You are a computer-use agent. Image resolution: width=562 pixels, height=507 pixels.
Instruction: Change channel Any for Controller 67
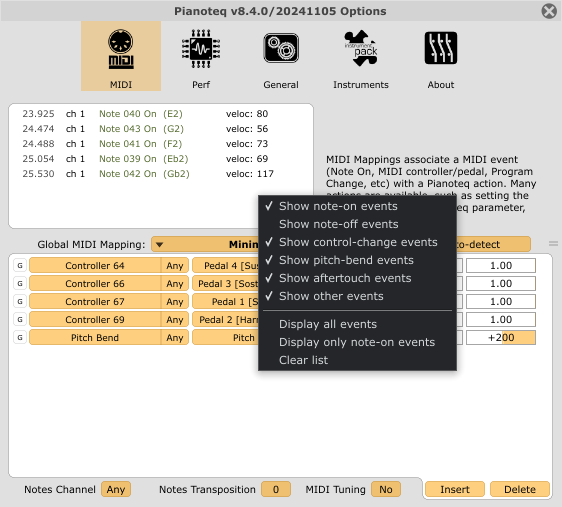pyautogui.click(x=175, y=301)
